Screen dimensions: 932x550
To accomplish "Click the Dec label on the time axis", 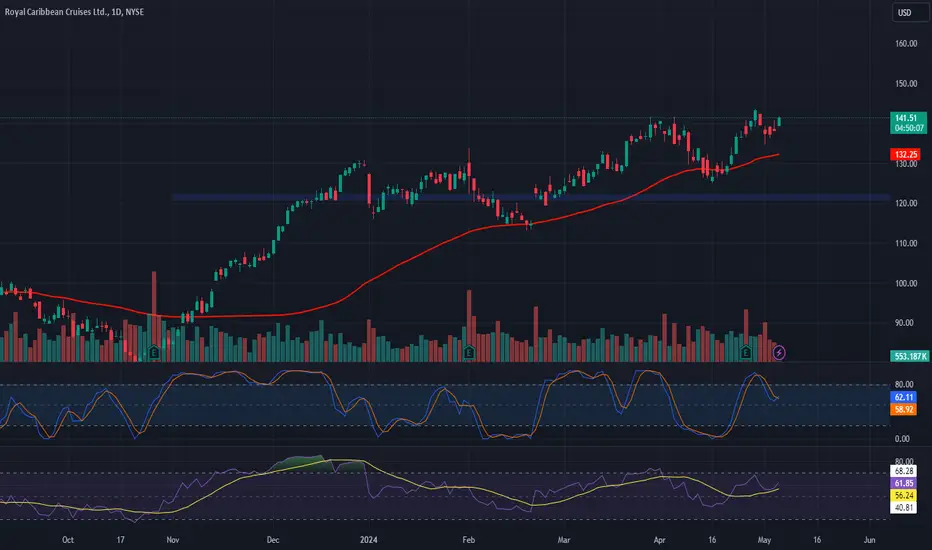I will pyautogui.click(x=273, y=540).
